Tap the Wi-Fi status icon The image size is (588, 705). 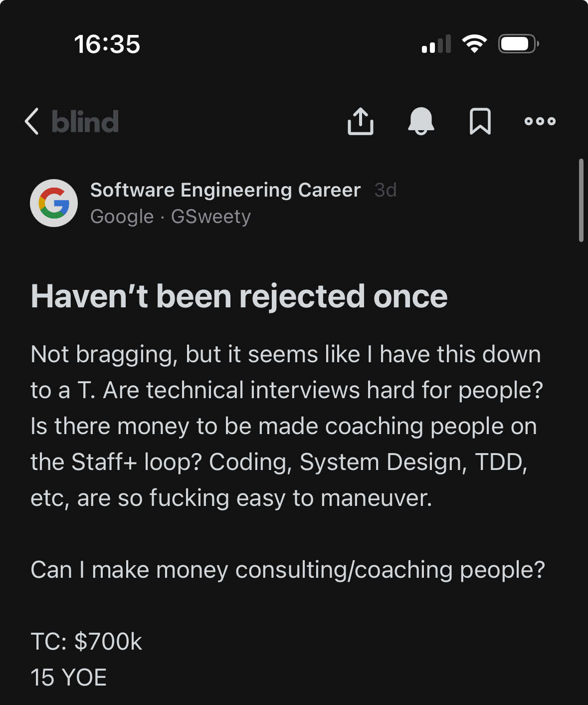point(474,44)
